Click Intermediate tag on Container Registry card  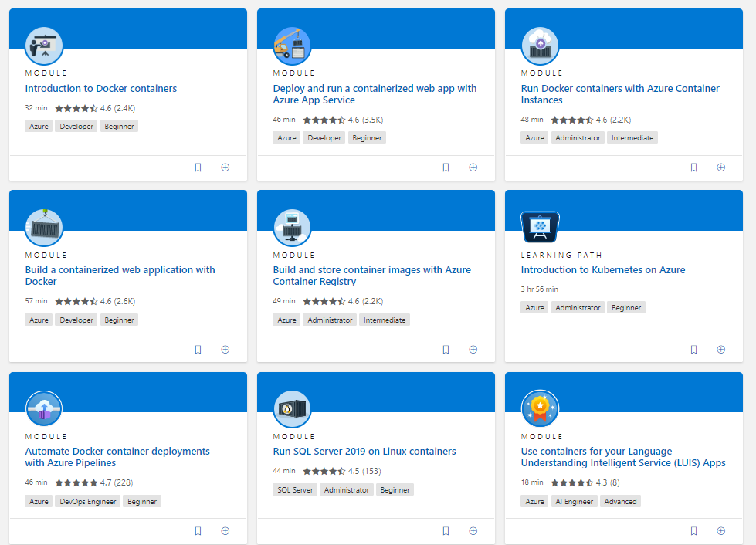(385, 320)
